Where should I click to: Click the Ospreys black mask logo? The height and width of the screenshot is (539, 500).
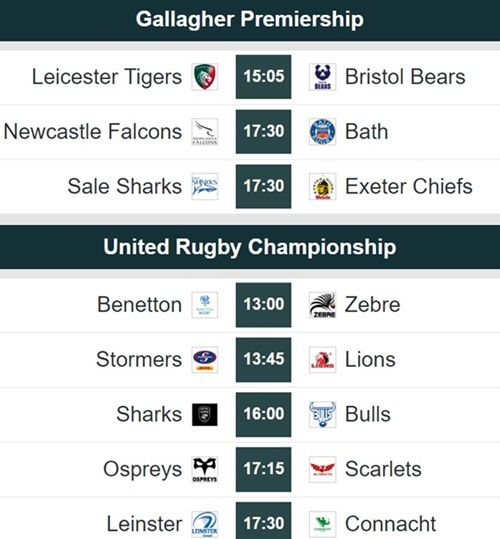coord(205,469)
